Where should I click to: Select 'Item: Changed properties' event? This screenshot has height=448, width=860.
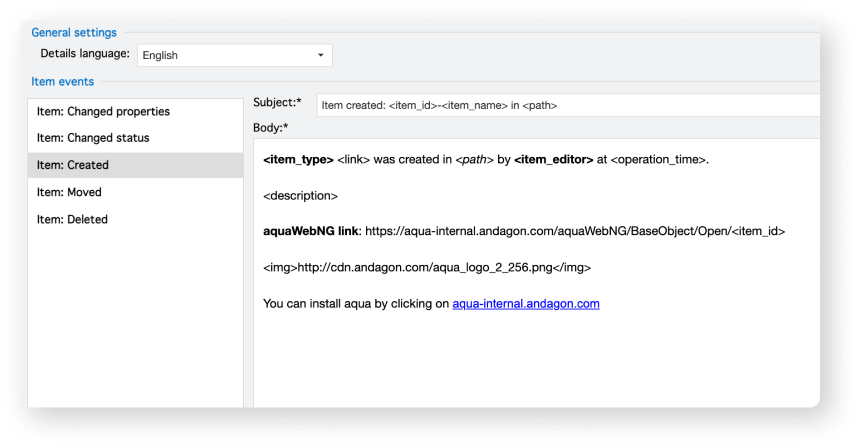coord(103,111)
